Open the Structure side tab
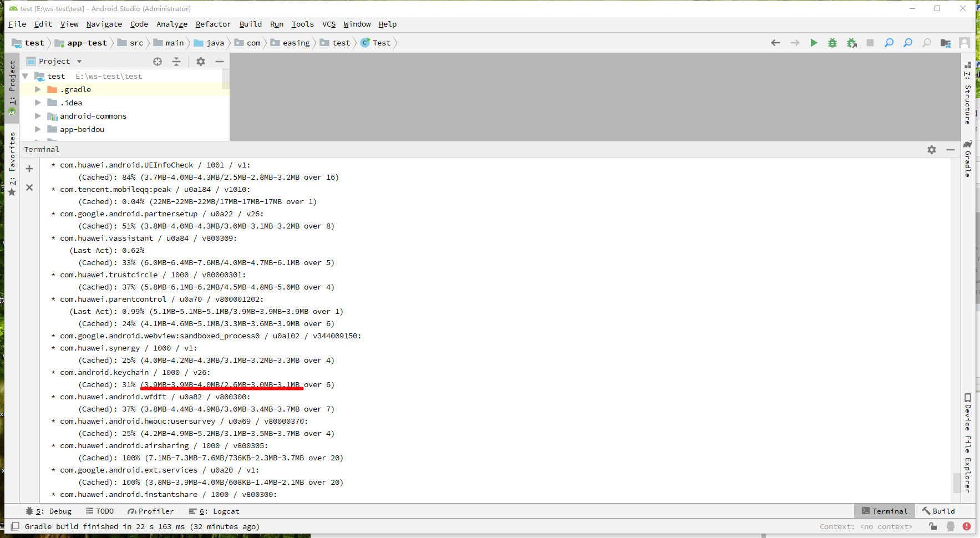The width and height of the screenshot is (980, 538). [x=968, y=93]
